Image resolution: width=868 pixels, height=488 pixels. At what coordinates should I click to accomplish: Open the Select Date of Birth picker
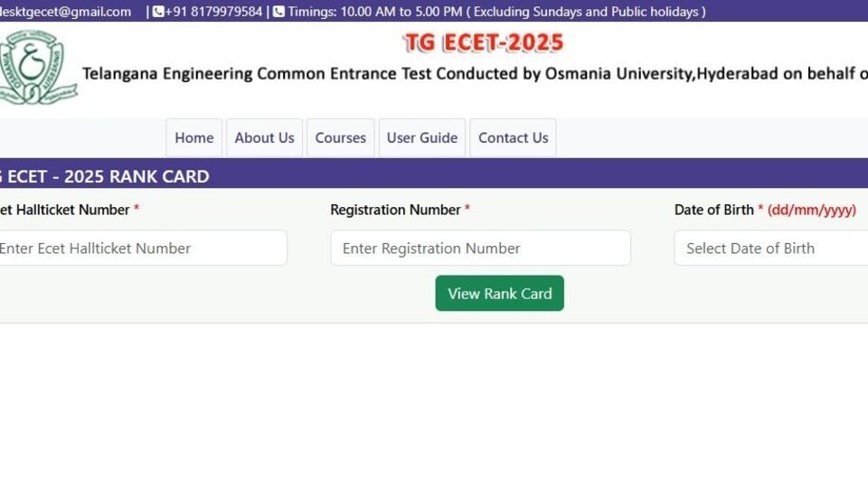pos(771,248)
